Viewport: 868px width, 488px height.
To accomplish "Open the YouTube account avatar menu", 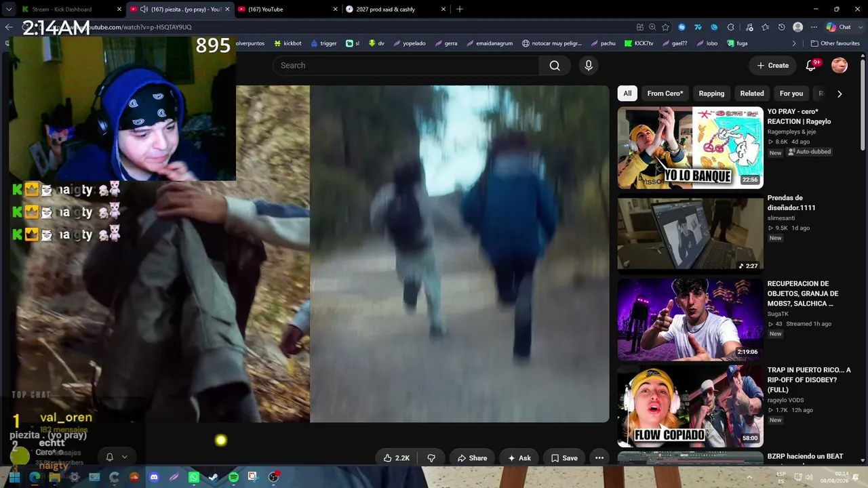I will (840, 66).
